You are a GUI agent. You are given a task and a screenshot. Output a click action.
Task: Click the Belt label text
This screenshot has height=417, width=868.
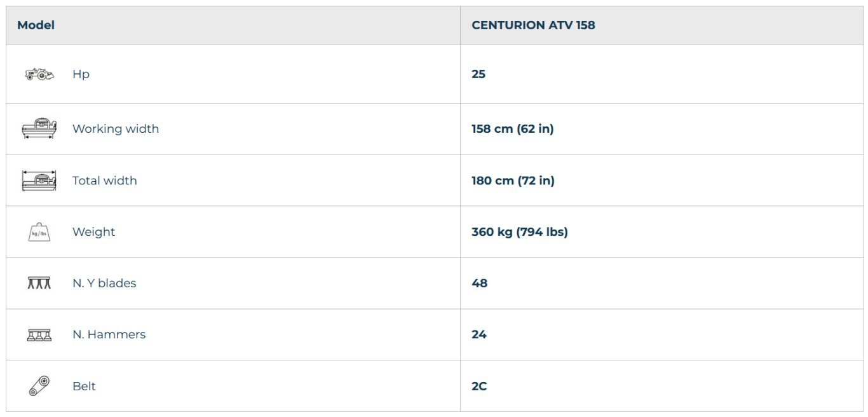[x=84, y=386]
